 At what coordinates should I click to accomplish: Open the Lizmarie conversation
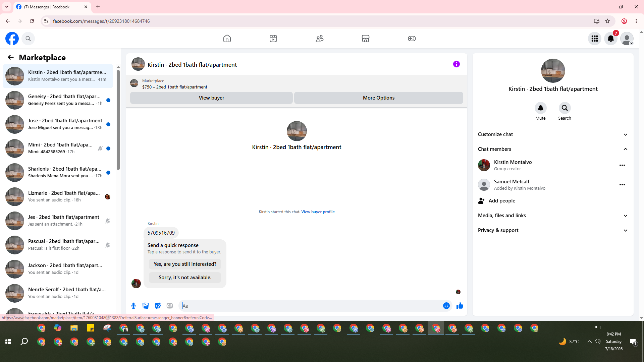[x=58, y=197]
